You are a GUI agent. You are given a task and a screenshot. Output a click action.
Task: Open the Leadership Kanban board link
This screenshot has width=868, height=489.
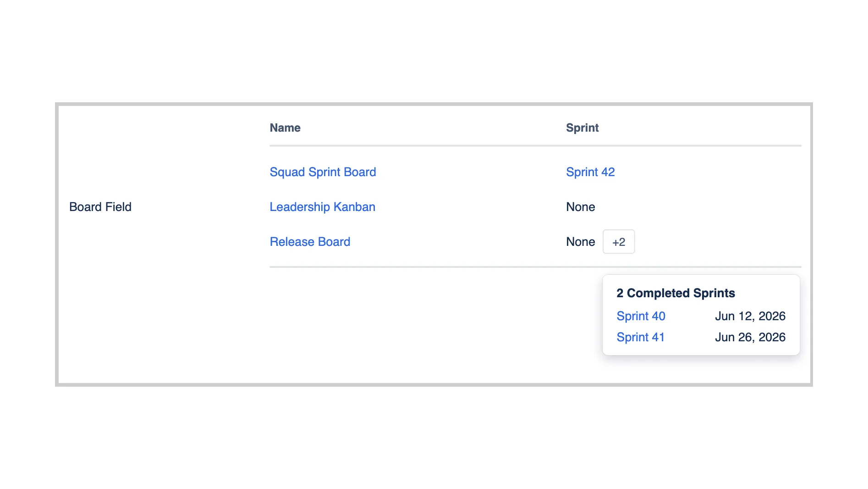(322, 207)
